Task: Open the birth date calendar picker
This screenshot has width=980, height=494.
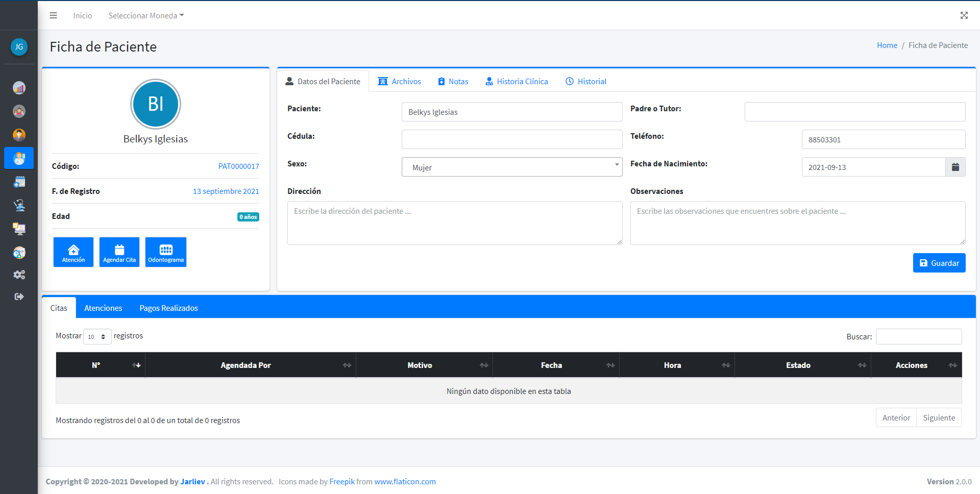Action: pos(955,167)
